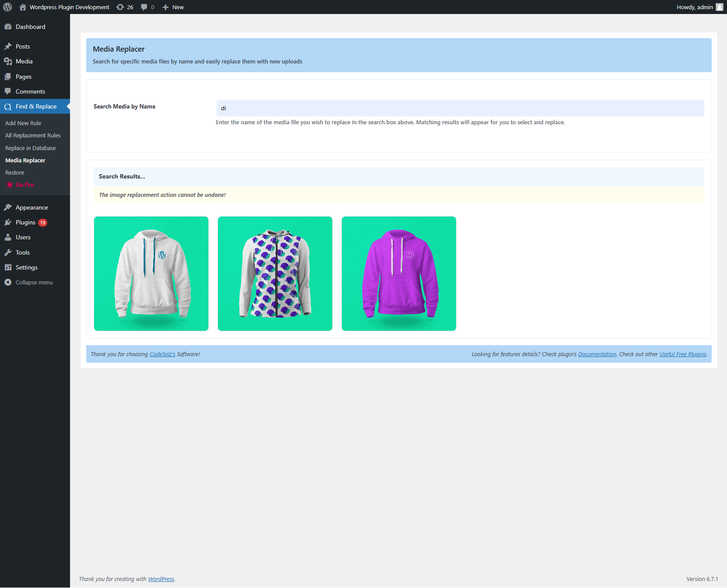The image size is (727, 588).
Task: Click the Find & Replace plugin icon
Action: click(8, 106)
